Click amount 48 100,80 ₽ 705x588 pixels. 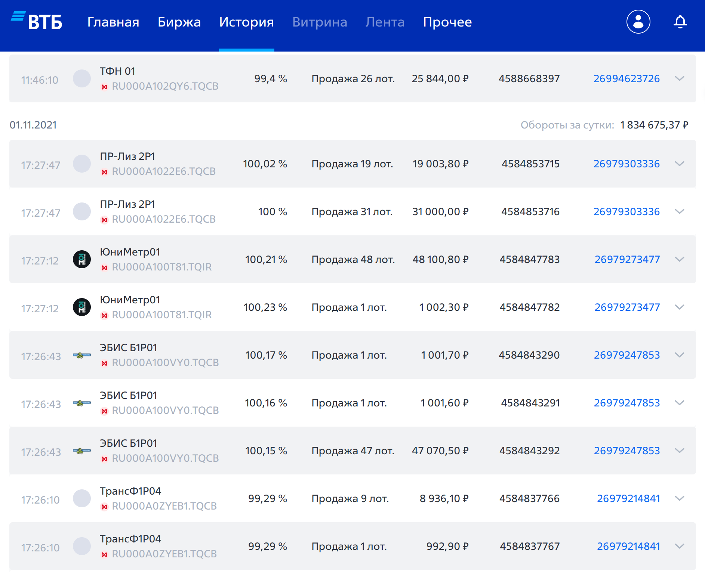tap(440, 259)
